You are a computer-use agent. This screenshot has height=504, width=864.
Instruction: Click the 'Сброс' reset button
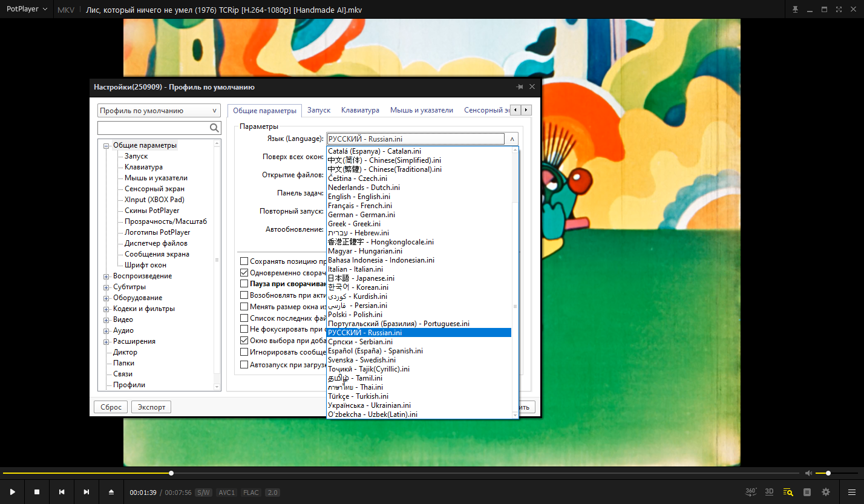111,407
